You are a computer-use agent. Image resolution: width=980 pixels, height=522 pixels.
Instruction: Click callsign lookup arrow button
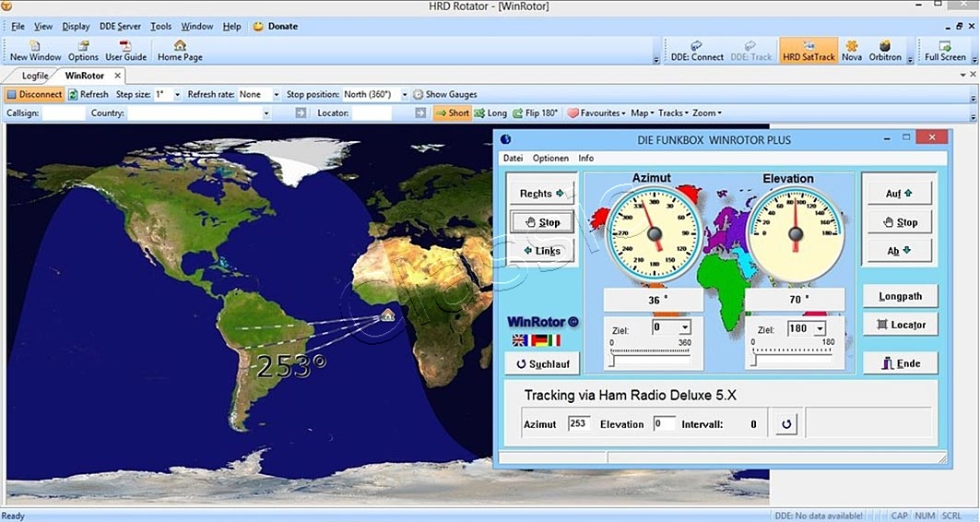coord(301,113)
